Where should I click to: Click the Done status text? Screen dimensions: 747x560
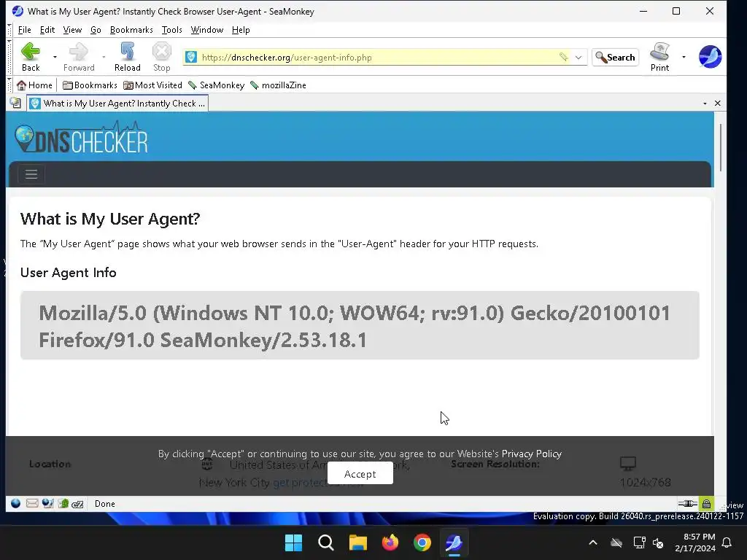105,504
